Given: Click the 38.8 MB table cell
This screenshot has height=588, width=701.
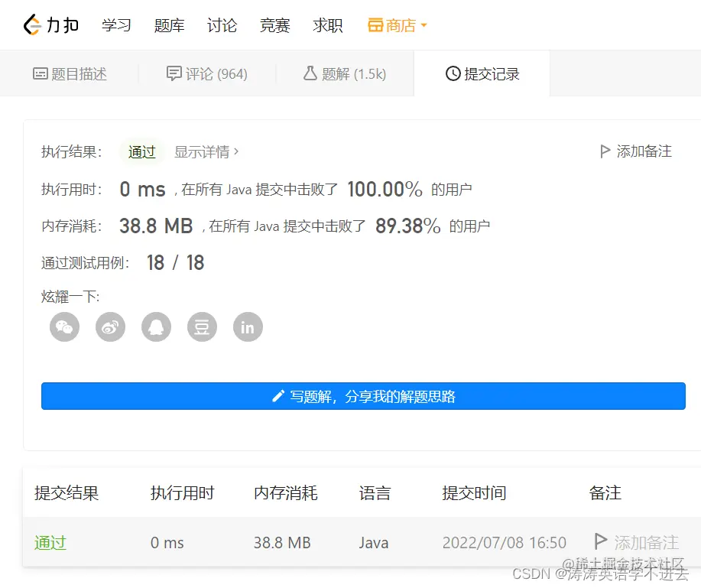Looking at the screenshot, I should (282, 543).
